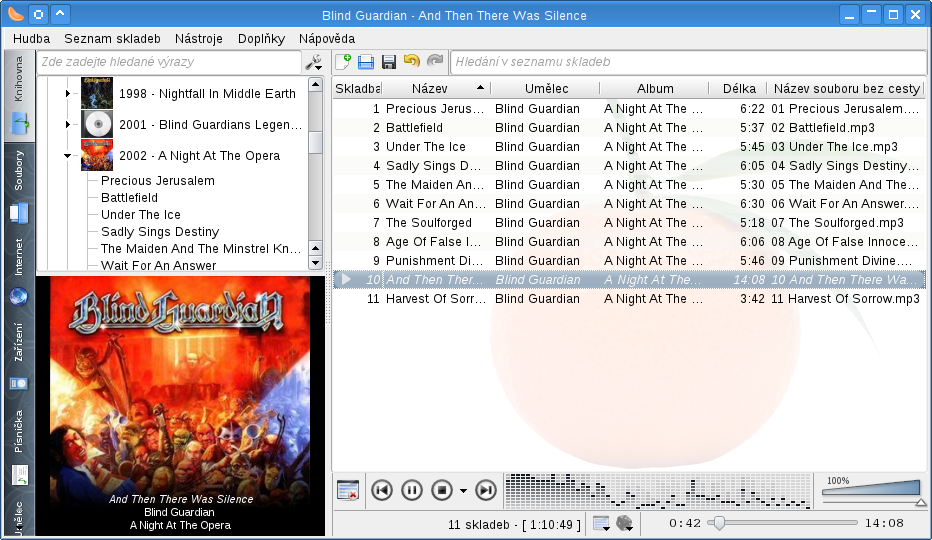Toggle the sticky window button in title bar

(39, 14)
